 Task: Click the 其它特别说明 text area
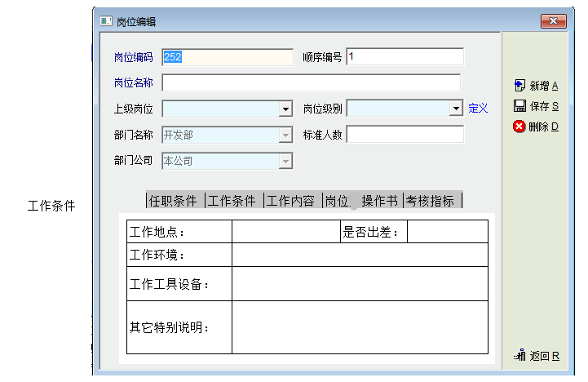359,327
